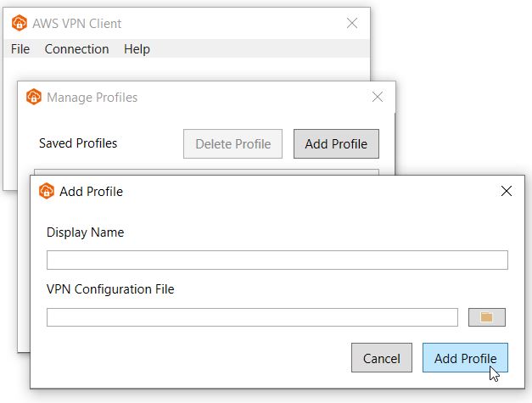The height and width of the screenshot is (403, 532).
Task: Confirm with the highlighted blue Add Profile button
Action: point(465,358)
